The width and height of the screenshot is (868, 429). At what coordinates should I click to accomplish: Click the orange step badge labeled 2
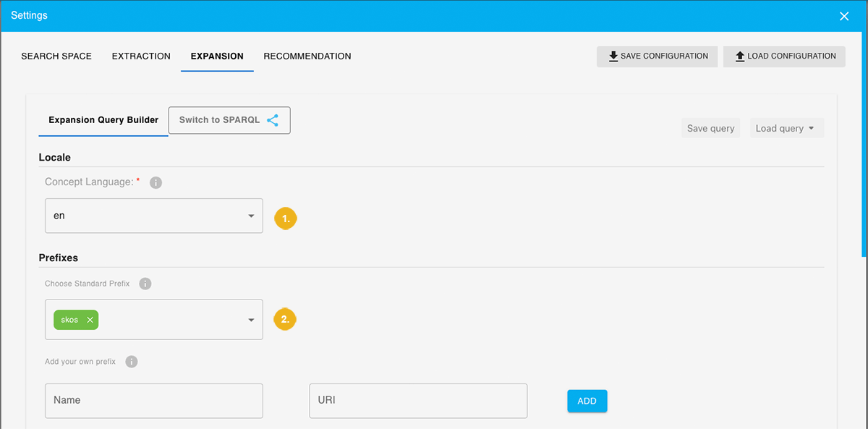click(x=286, y=319)
